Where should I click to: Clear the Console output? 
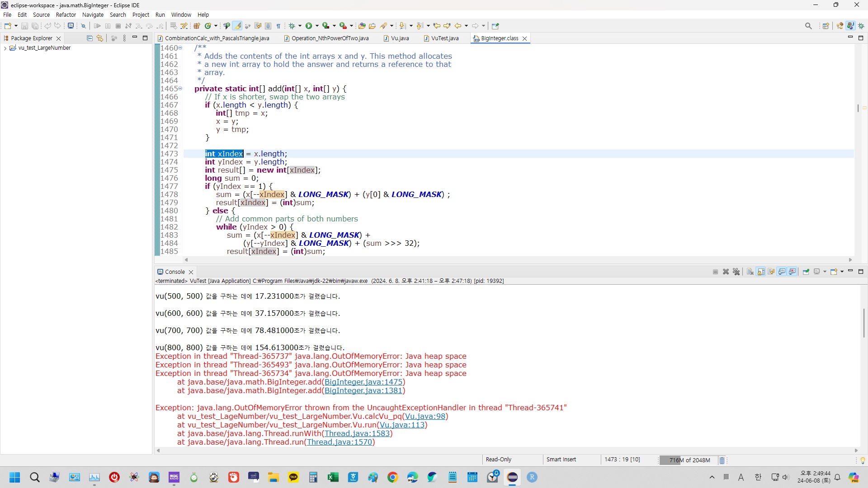750,272
